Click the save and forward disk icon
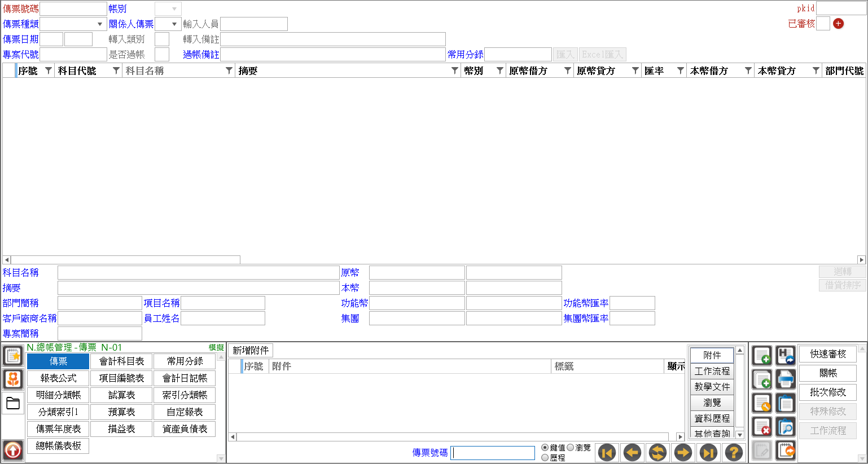The image size is (868, 464). 786,356
